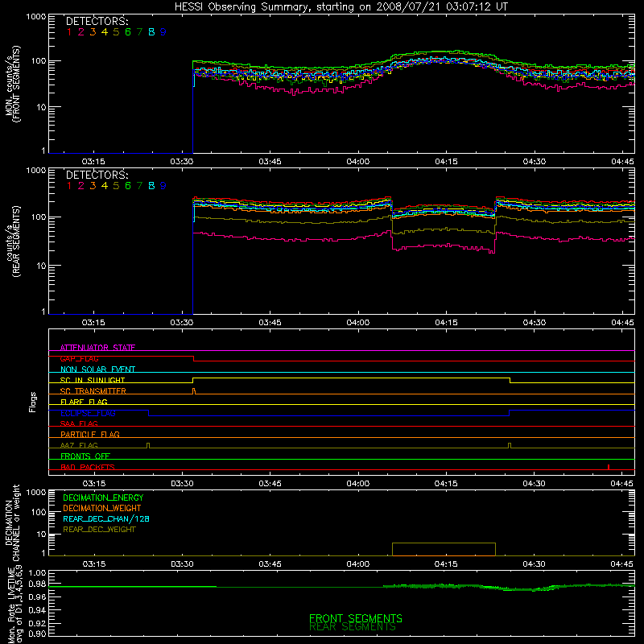The height and width of the screenshot is (644, 644).
Task: Click the REAR_DEC_WEIGHT legend entry
Action: point(99,530)
